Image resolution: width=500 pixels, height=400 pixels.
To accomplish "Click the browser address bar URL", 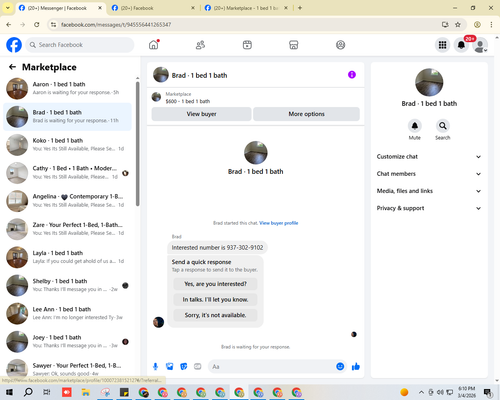I will (x=116, y=25).
